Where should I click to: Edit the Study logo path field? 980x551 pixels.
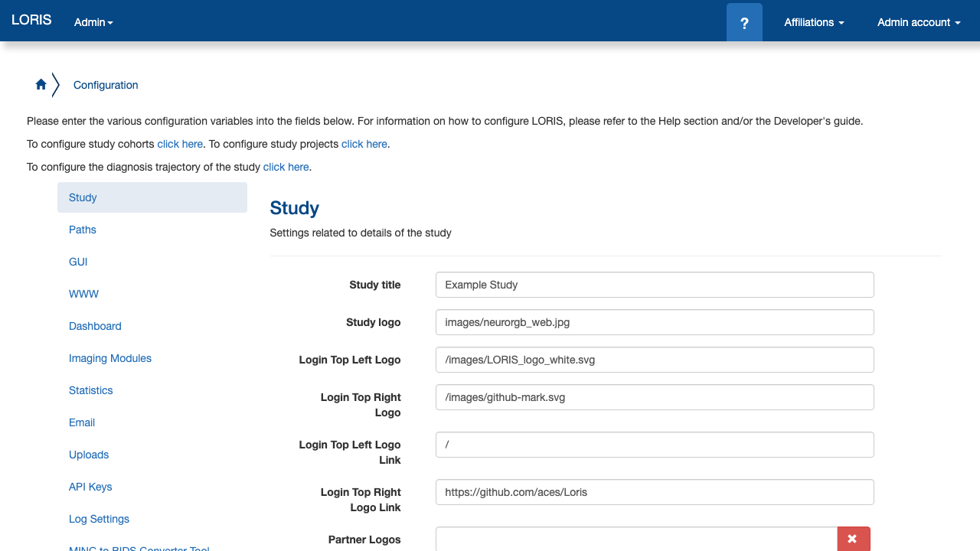click(x=655, y=322)
